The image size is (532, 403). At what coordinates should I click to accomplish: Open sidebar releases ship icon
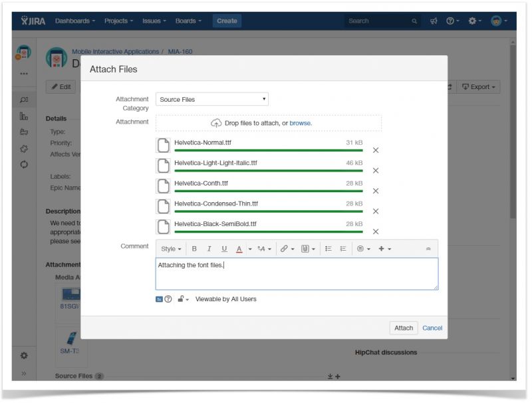pyautogui.click(x=24, y=132)
